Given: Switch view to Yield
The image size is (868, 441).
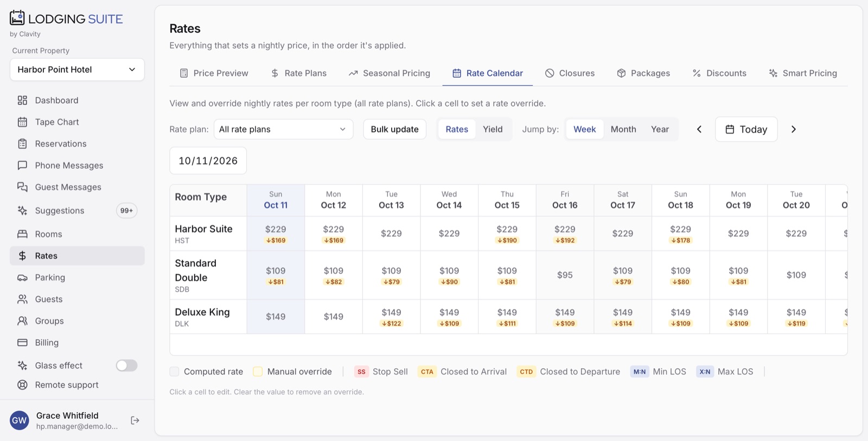Looking at the screenshot, I should click(x=493, y=129).
